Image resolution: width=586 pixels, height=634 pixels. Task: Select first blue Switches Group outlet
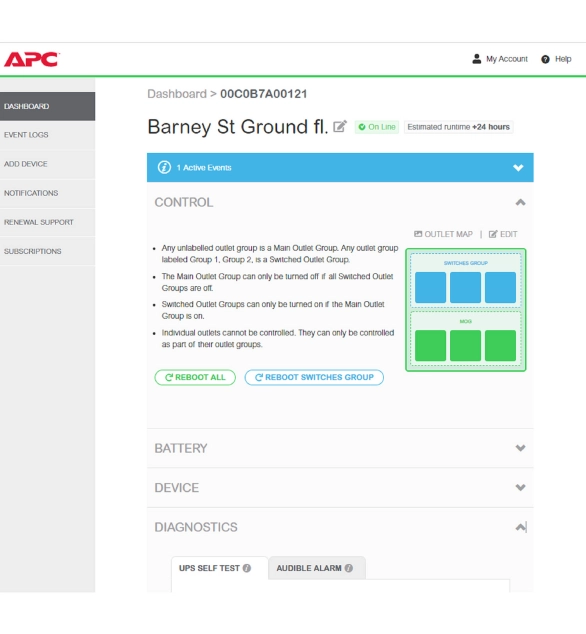click(430, 287)
